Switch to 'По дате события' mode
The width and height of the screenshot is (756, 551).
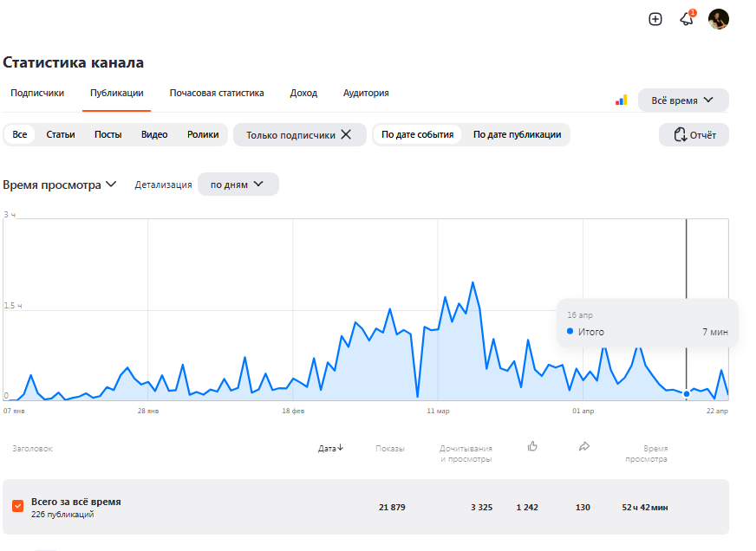tap(418, 134)
